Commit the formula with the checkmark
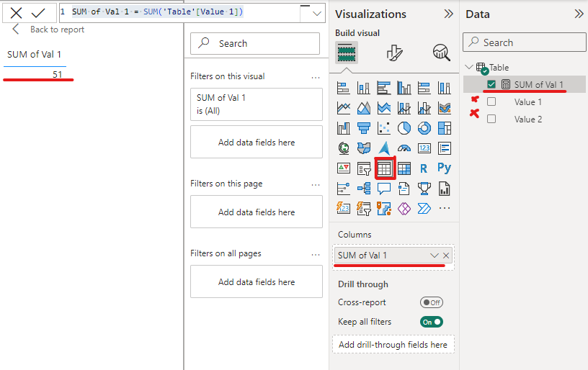This screenshot has width=588, height=370. 38,12
